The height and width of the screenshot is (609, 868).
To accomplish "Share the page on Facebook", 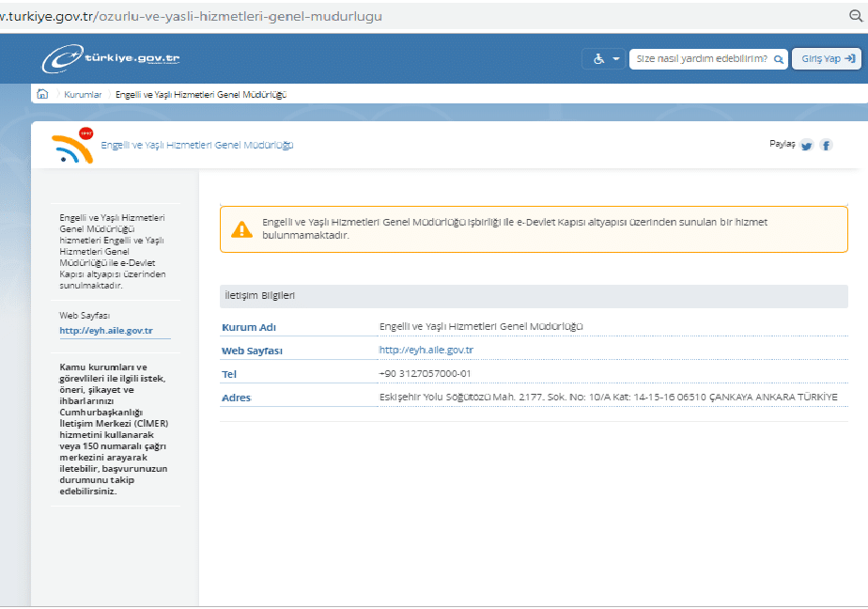I will pyautogui.click(x=826, y=146).
